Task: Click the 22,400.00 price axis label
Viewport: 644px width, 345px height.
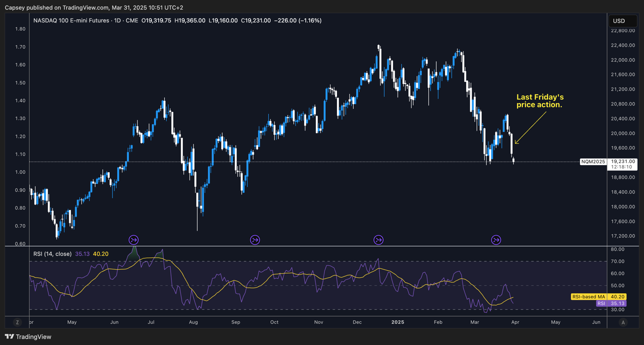Action: point(623,45)
